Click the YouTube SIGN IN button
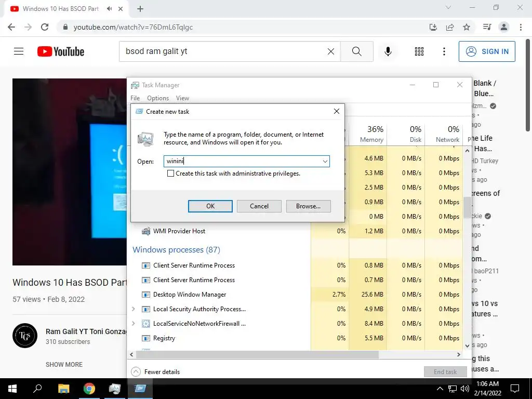Image resolution: width=532 pixels, height=399 pixels. click(x=487, y=51)
